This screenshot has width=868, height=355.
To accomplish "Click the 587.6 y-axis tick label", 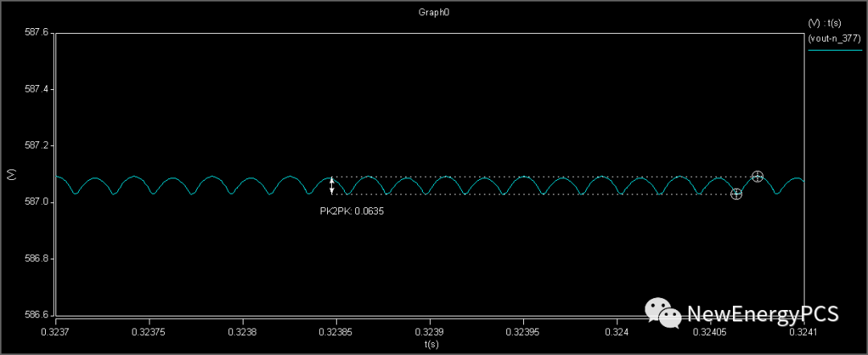I will coord(37,33).
